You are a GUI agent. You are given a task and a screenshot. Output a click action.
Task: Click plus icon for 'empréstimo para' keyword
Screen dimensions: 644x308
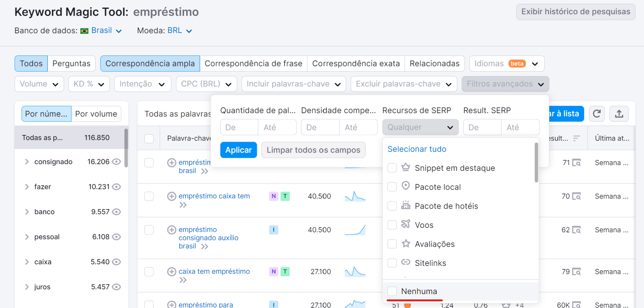pyautogui.click(x=172, y=305)
